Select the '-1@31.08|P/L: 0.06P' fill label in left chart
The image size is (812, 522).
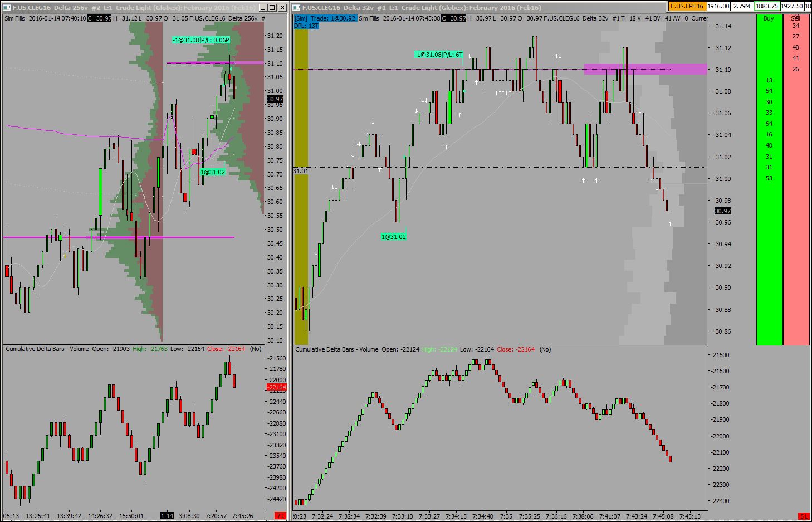coord(201,40)
